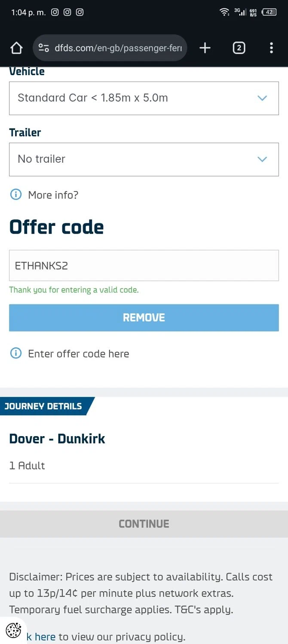Click the offer code input field

(144, 266)
